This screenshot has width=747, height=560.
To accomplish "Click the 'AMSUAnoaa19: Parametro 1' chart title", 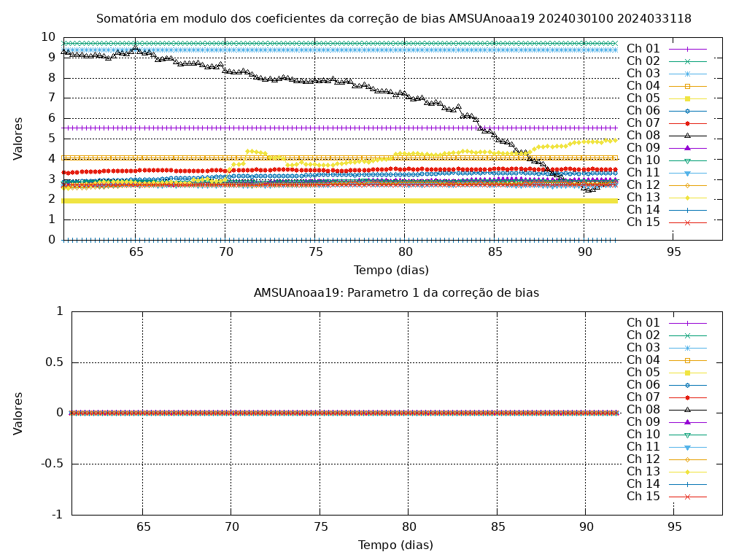I will [396, 292].
